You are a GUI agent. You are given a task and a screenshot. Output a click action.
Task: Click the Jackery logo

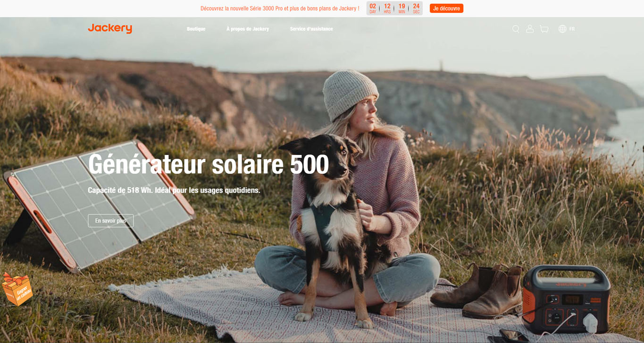pyautogui.click(x=110, y=28)
